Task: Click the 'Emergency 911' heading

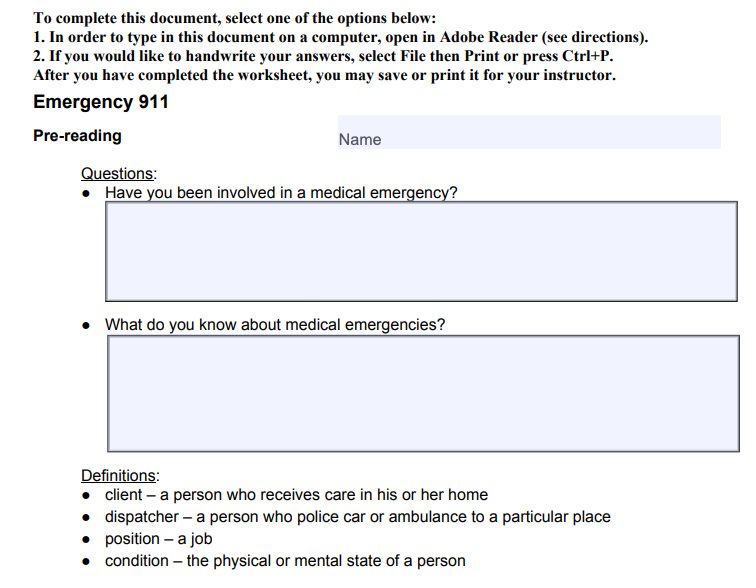Action: point(101,102)
